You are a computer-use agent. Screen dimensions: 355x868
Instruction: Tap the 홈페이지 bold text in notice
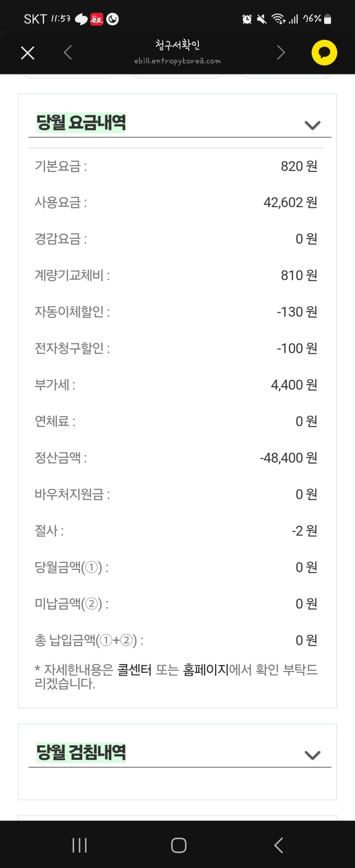(x=206, y=670)
